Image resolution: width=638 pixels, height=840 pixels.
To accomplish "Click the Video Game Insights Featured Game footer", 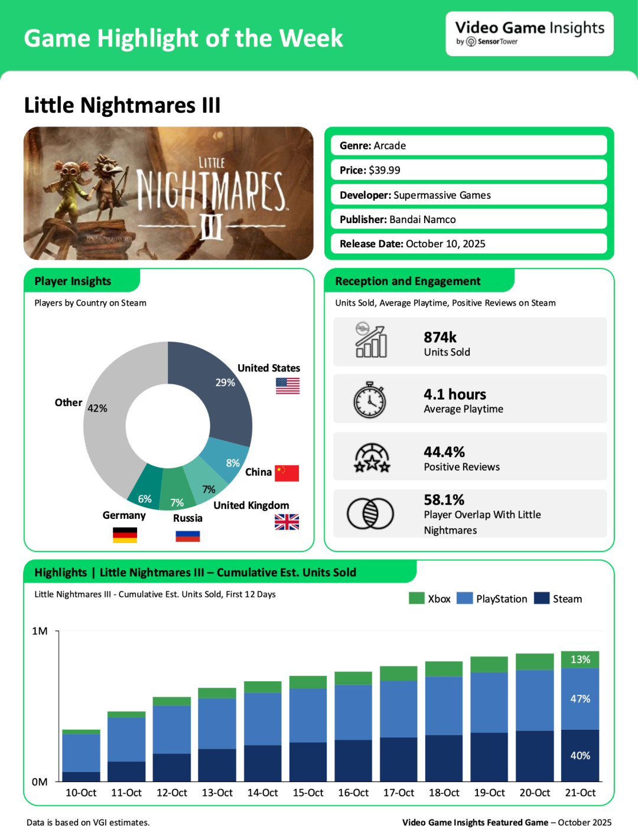I will 507,822.
